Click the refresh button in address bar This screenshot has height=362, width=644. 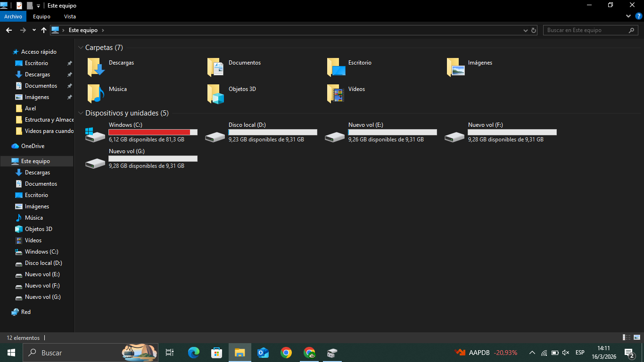click(534, 30)
